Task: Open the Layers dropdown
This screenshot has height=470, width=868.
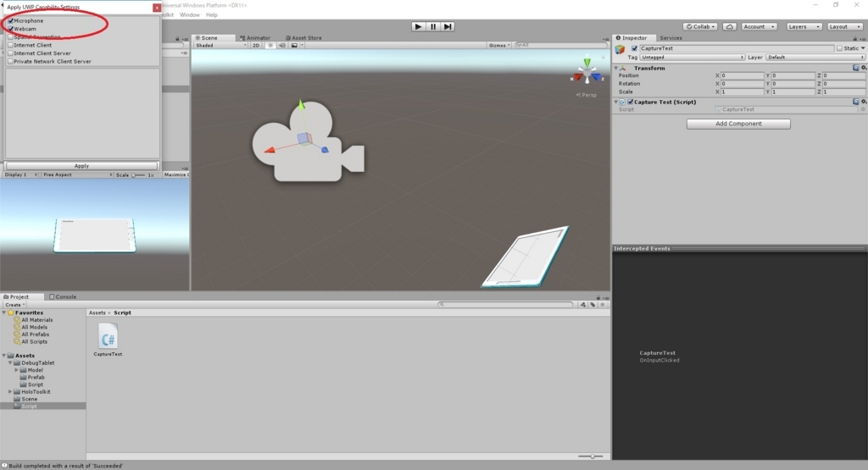Action: point(804,26)
